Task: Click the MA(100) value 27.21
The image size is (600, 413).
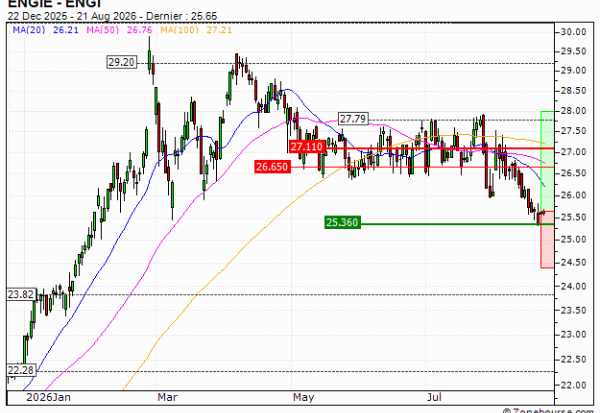Action: click(x=219, y=30)
